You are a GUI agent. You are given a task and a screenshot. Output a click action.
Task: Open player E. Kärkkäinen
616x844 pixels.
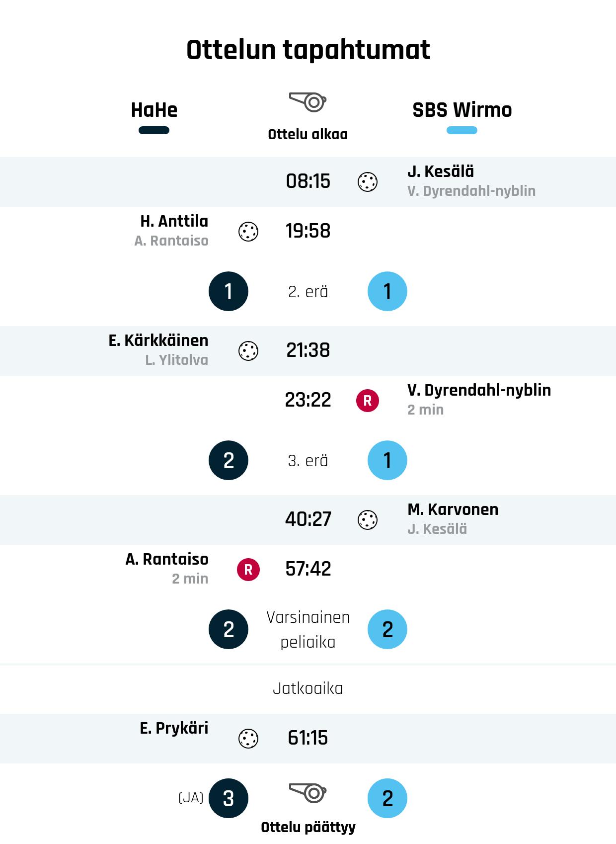(x=158, y=340)
